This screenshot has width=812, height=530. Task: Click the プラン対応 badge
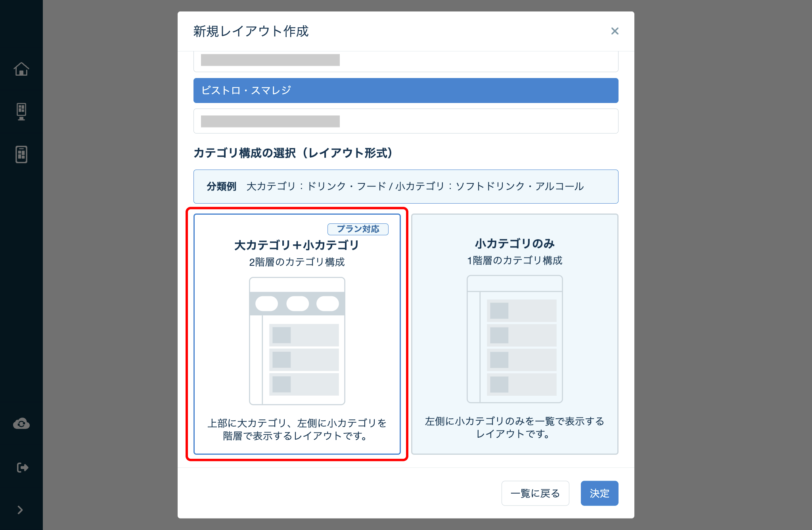[x=358, y=229]
